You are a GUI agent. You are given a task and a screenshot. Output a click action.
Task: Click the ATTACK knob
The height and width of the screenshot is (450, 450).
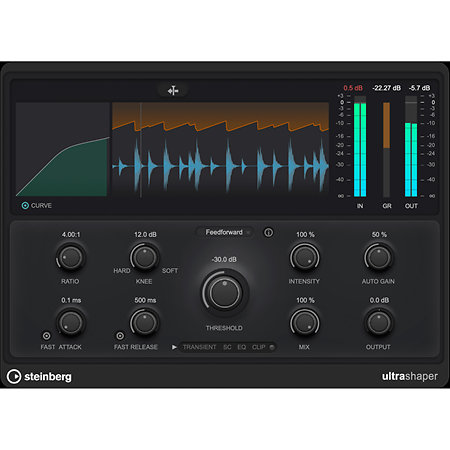coord(71,322)
